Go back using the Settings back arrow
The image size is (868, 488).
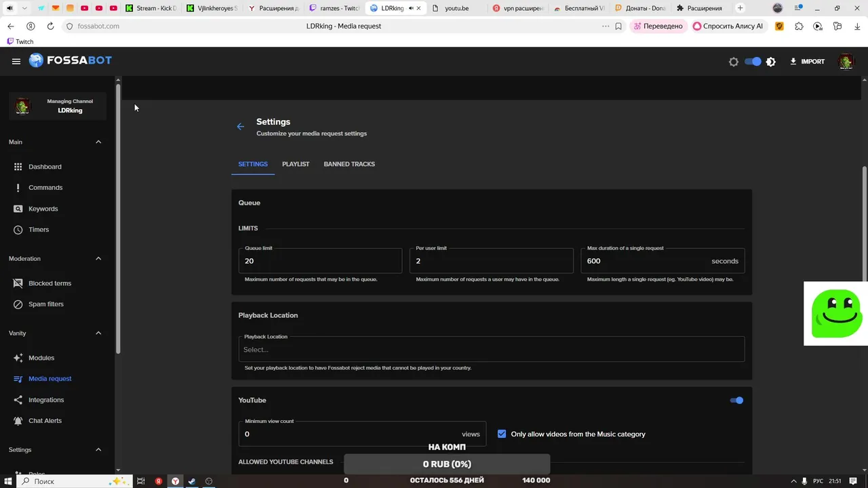pos(240,127)
